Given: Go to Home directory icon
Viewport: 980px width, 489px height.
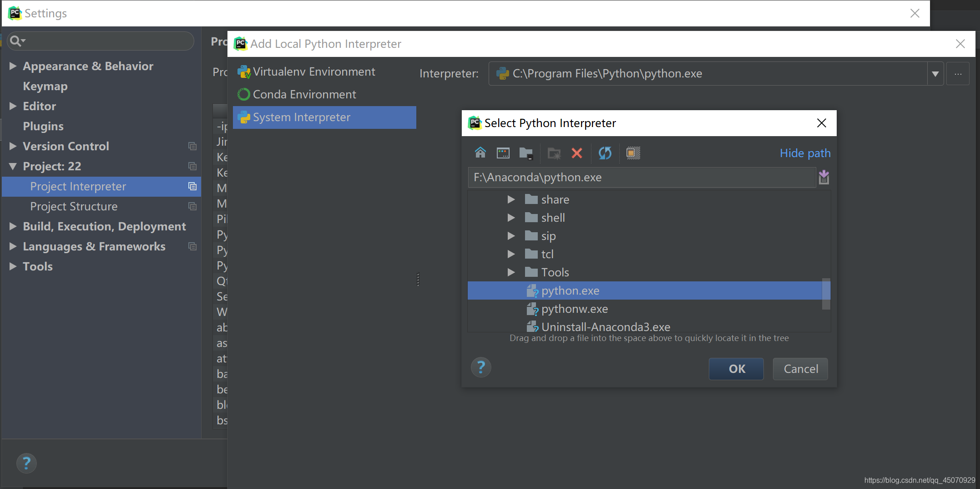Looking at the screenshot, I should click(480, 153).
